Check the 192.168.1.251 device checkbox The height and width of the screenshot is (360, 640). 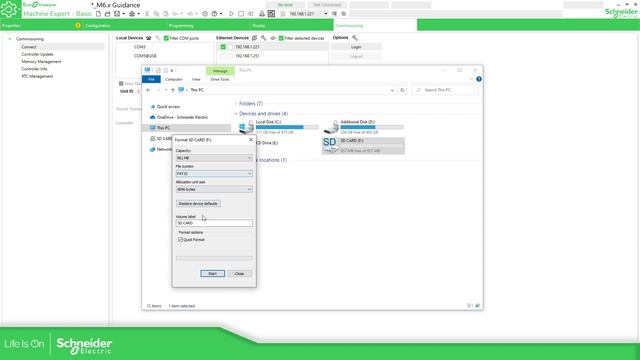click(223, 56)
